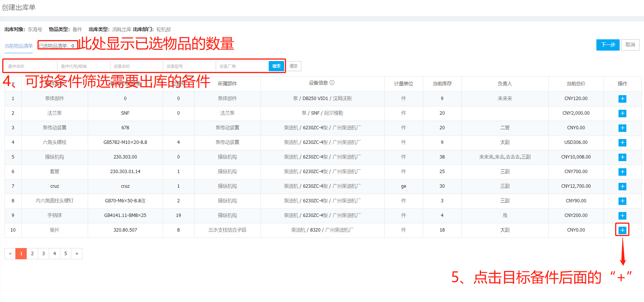The image size is (644, 302).
Task: Click the plus icon for 法兰泵
Action: [x=622, y=114]
